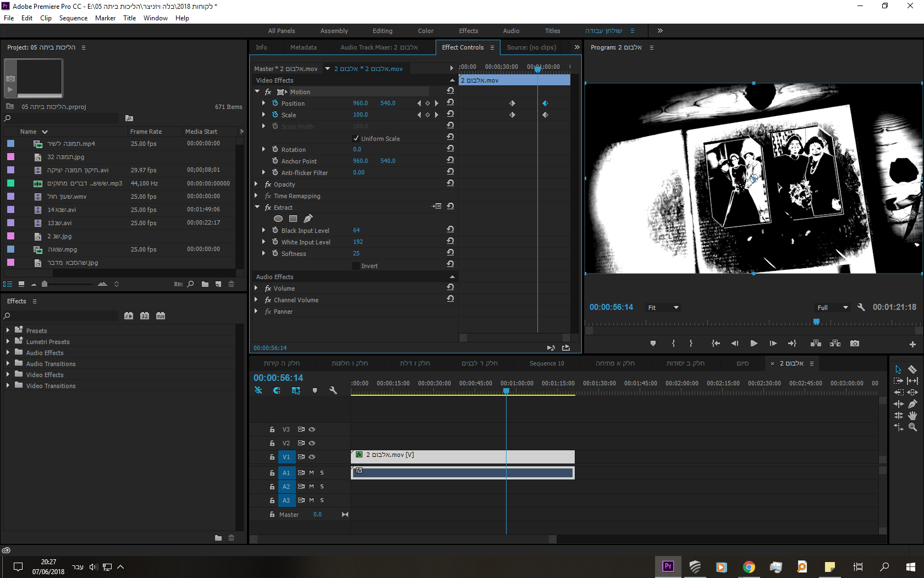
Task: Open the Fit zoom level dropdown
Action: point(664,308)
